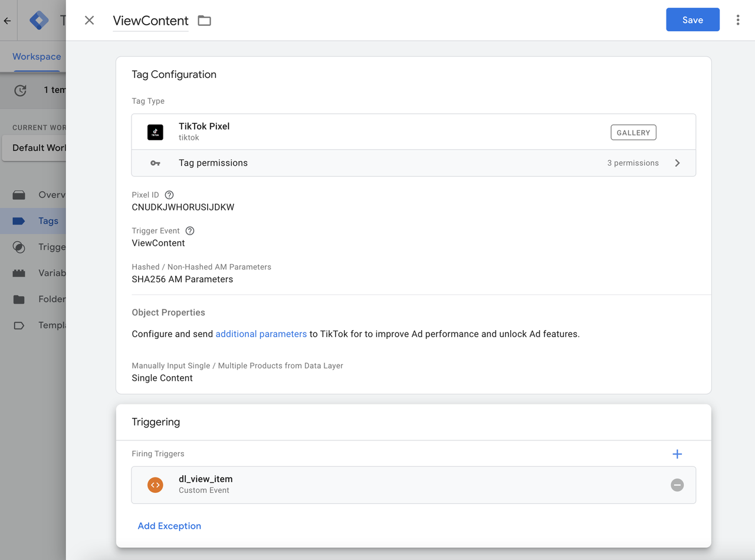Edit the ViewContent tag name field
Viewport: 755px width, 560px height.
[151, 21]
